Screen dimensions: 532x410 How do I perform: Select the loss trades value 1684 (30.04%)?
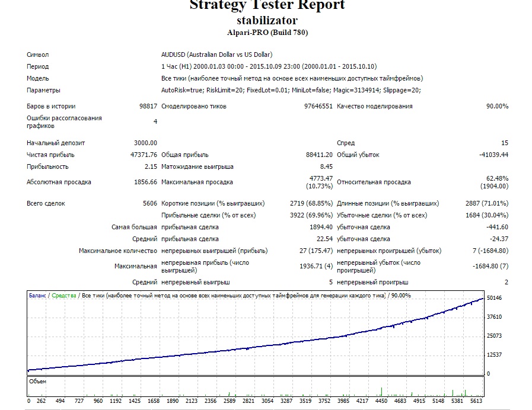pyautogui.click(x=487, y=215)
